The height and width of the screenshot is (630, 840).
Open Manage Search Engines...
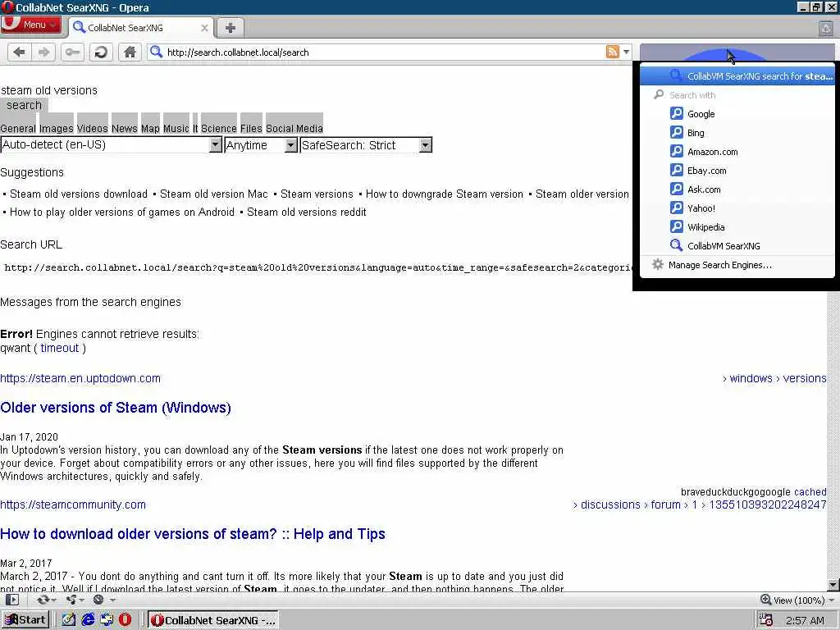[x=737, y=265]
